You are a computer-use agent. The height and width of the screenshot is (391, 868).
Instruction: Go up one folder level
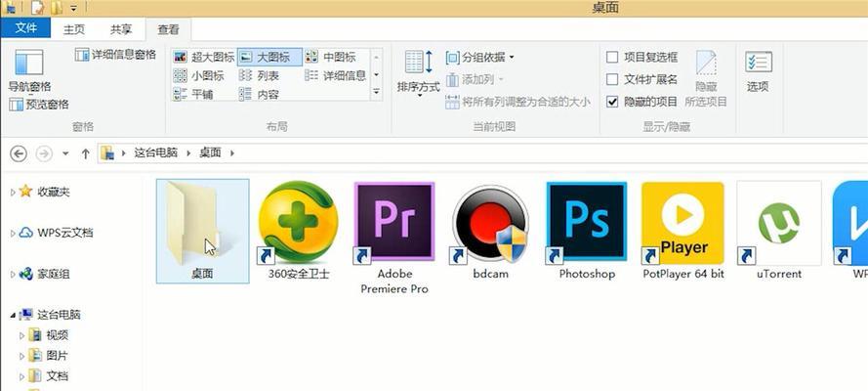(x=85, y=153)
